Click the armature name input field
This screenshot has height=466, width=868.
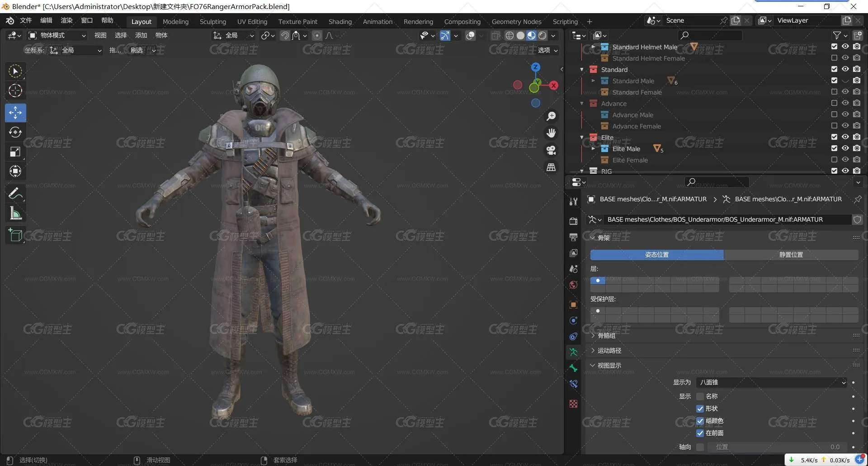[727, 219]
